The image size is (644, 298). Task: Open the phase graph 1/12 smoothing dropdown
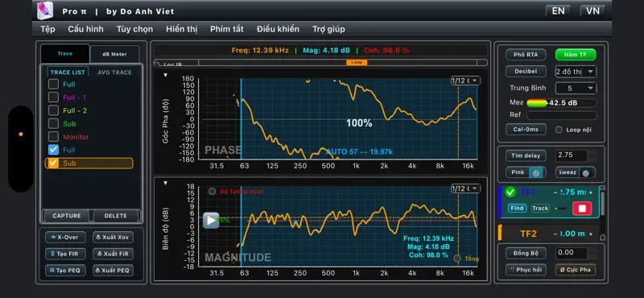point(465,81)
